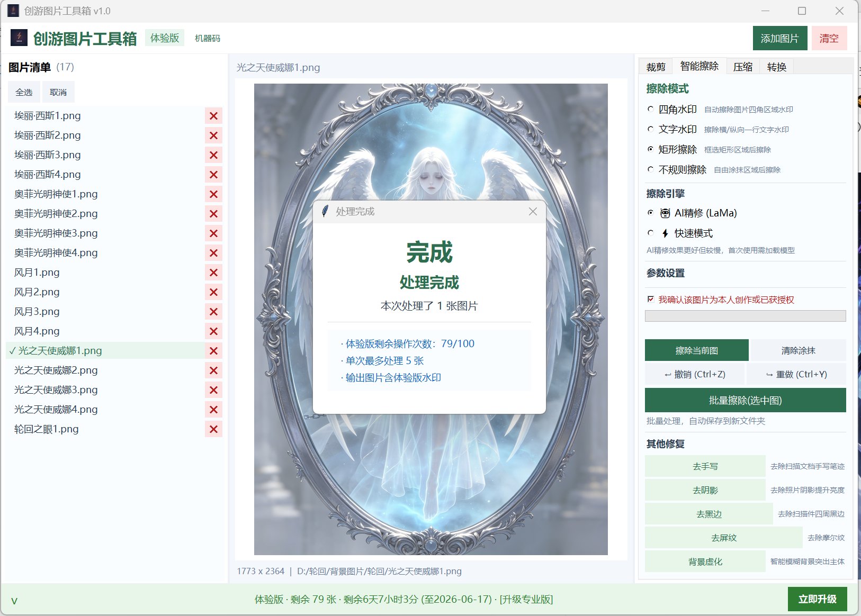Select 不规则擦除 erase mode
Screen dimensions: 861x616
click(x=650, y=169)
